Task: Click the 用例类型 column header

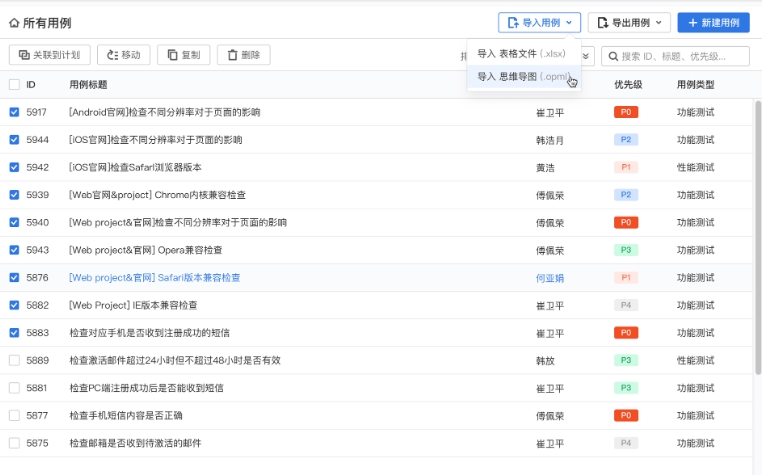Action: [x=695, y=85]
